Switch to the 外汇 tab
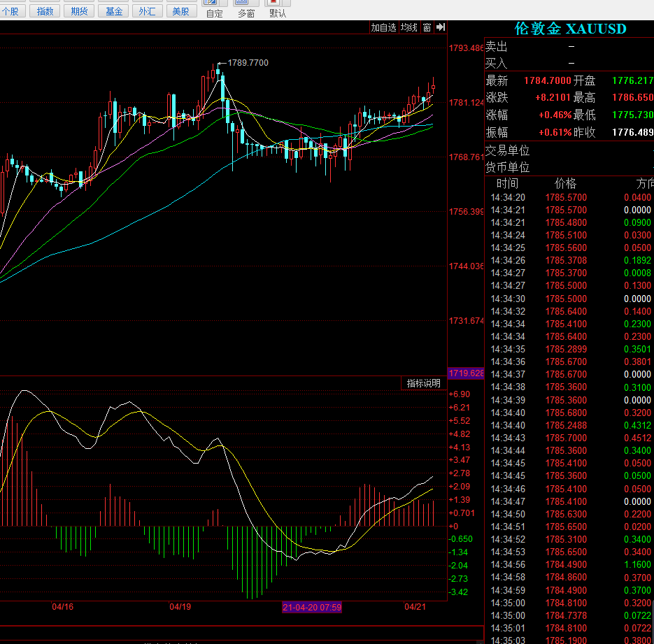The image size is (654, 644). tap(147, 11)
